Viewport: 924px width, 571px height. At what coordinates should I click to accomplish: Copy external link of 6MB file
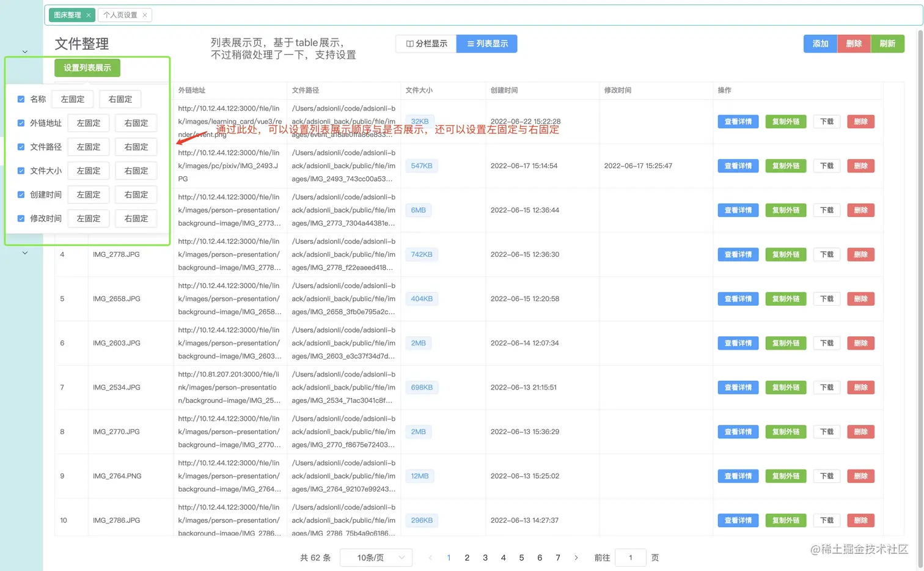pyautogui.click(x=786, y=210)
